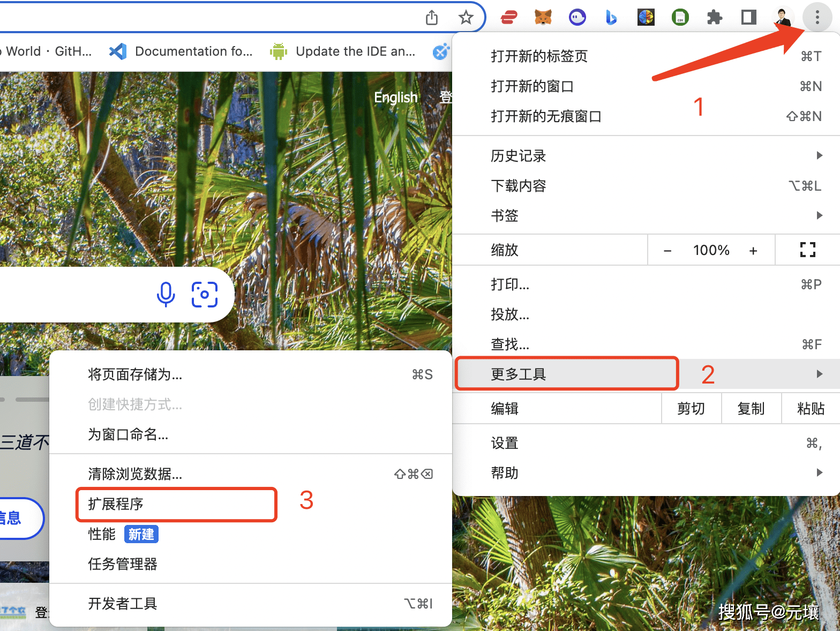840x631 pixels.
Task: Click the share page icon in address bar
Action: coord(432,18)
